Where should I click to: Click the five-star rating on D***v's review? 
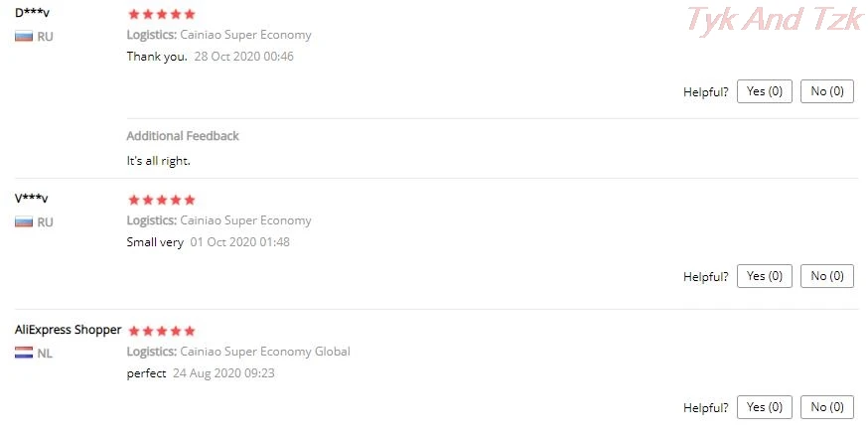[x=162, y=14]
